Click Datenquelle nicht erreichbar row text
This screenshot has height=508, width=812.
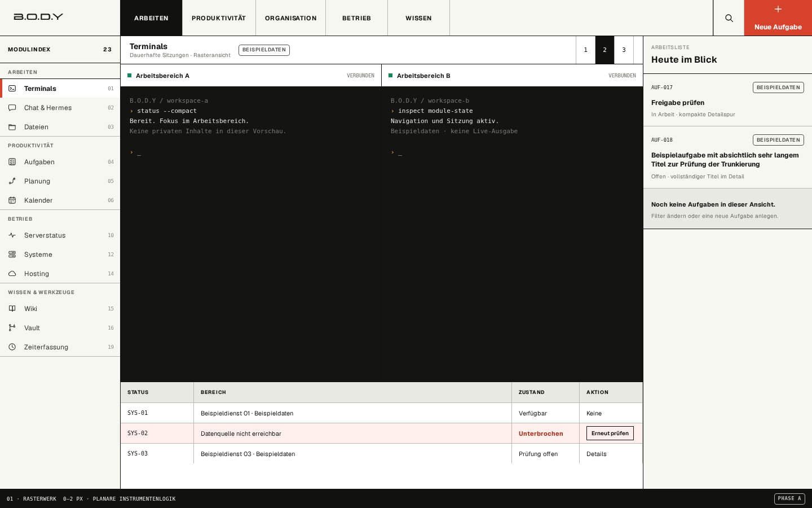(241, 433)
